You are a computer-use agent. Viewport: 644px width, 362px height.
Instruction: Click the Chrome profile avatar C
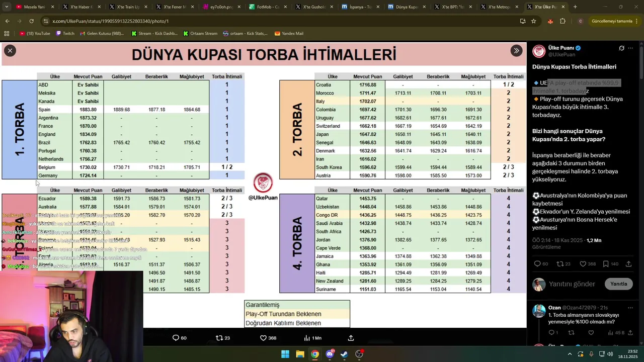pyautogui.click(x=581, y=21)
